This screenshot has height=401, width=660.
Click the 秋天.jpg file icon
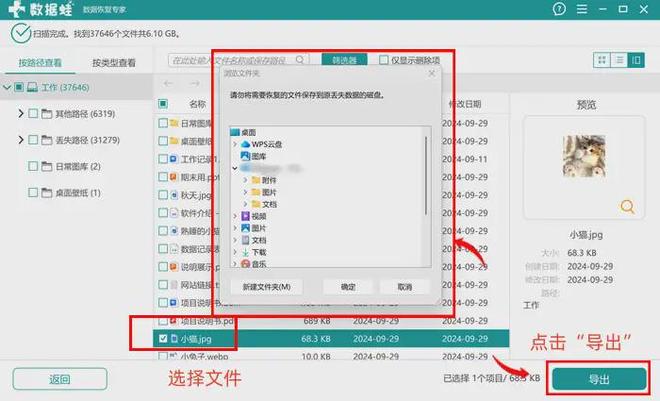174,195
